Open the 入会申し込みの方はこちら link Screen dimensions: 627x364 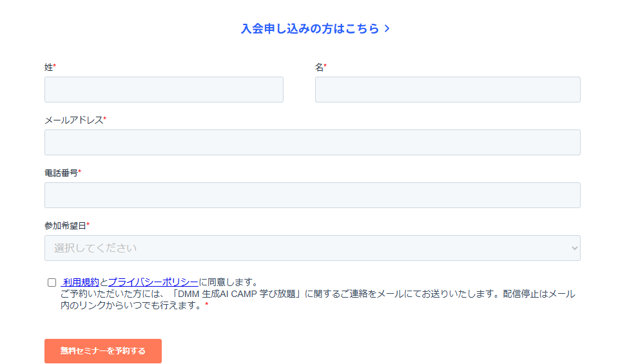pyautogui.click(x=315, y=29)
